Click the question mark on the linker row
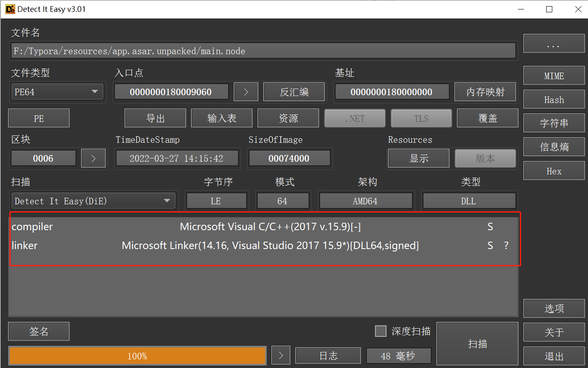This screenshot has width=588, height=368. (506, 245)
